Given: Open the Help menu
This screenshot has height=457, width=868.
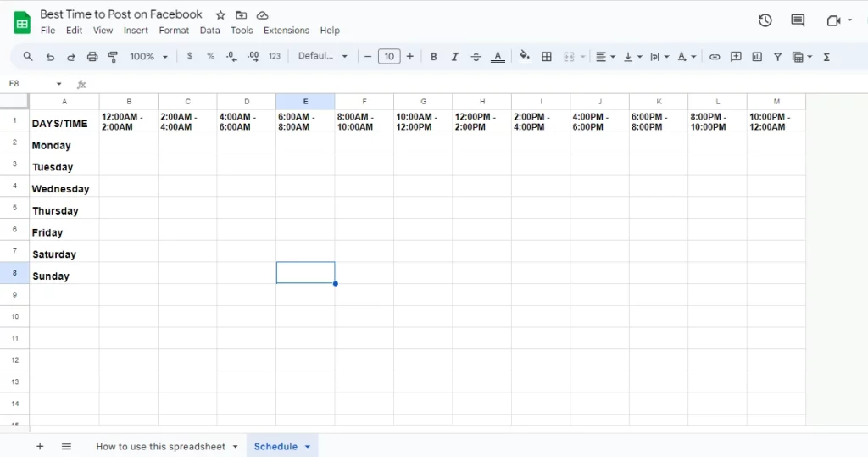Looking at the screenshot, I should [x=330, y=31].
